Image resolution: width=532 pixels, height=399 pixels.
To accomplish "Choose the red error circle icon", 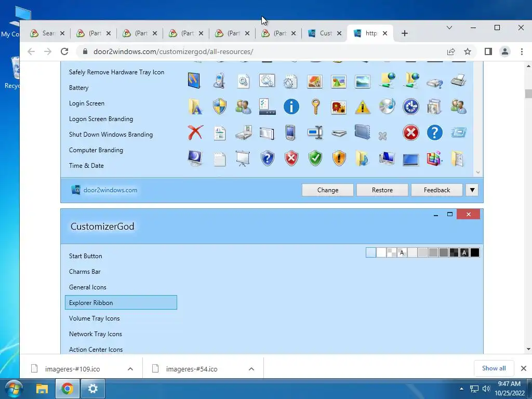I will pos(410,132).
